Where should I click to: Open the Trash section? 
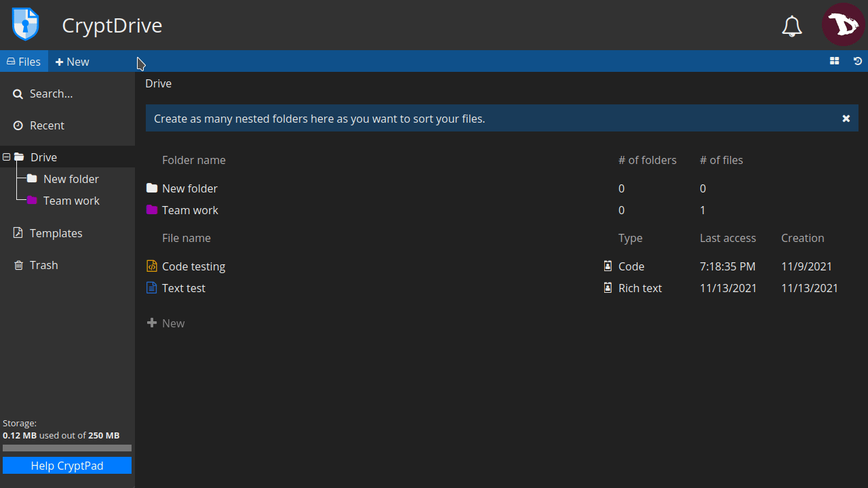[43, 265]
